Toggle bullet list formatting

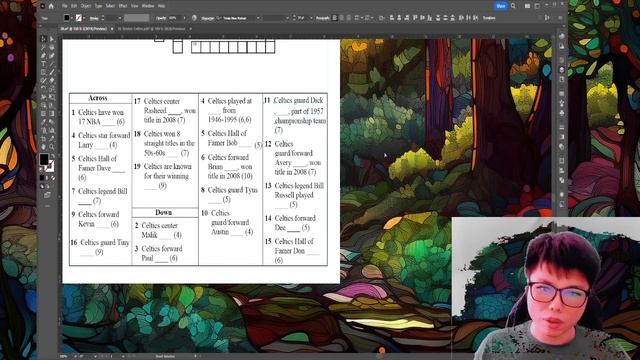click(356, 18)
